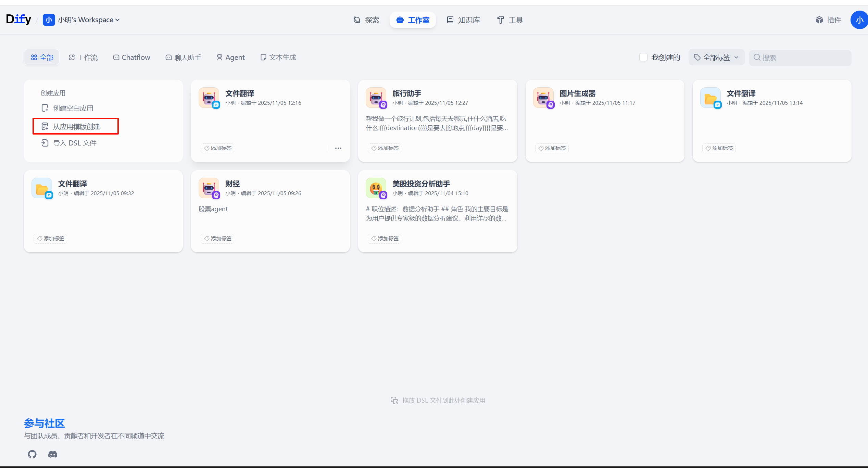Click 导入 DSL 文件 option

[74, 143]
